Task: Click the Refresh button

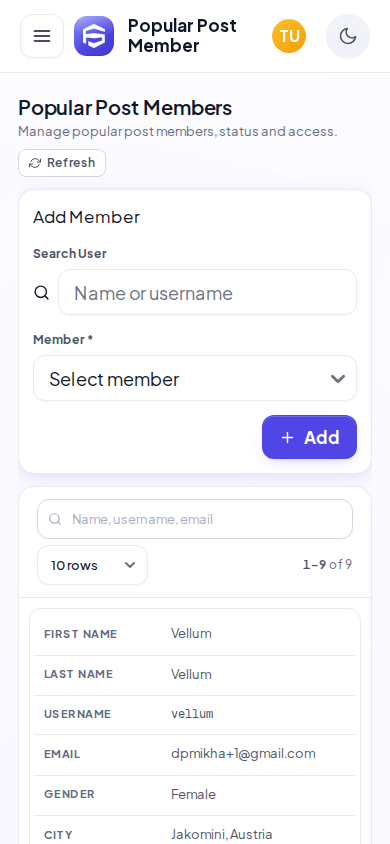Action: 62,163
